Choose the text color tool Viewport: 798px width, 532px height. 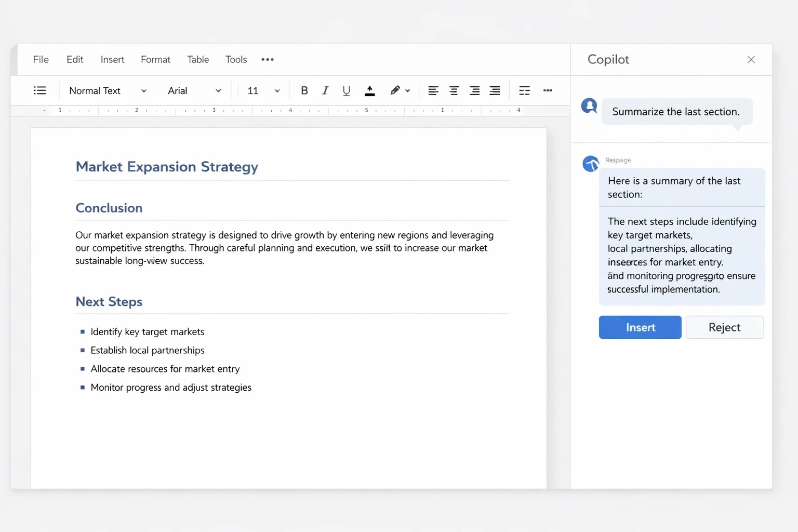coord(370,91)
